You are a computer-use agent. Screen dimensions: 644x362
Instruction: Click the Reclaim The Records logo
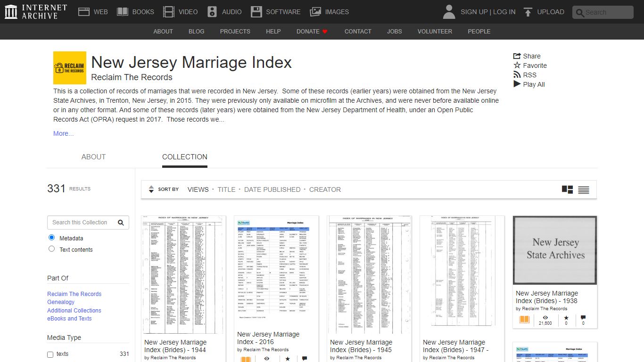(x=70, y=68)
